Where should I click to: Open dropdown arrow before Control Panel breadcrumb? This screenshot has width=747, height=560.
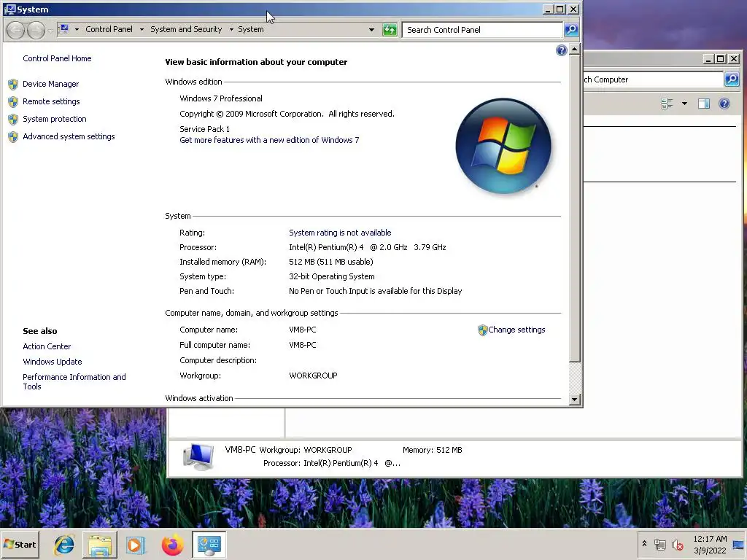pyautogui.click(x=77, y=29)
